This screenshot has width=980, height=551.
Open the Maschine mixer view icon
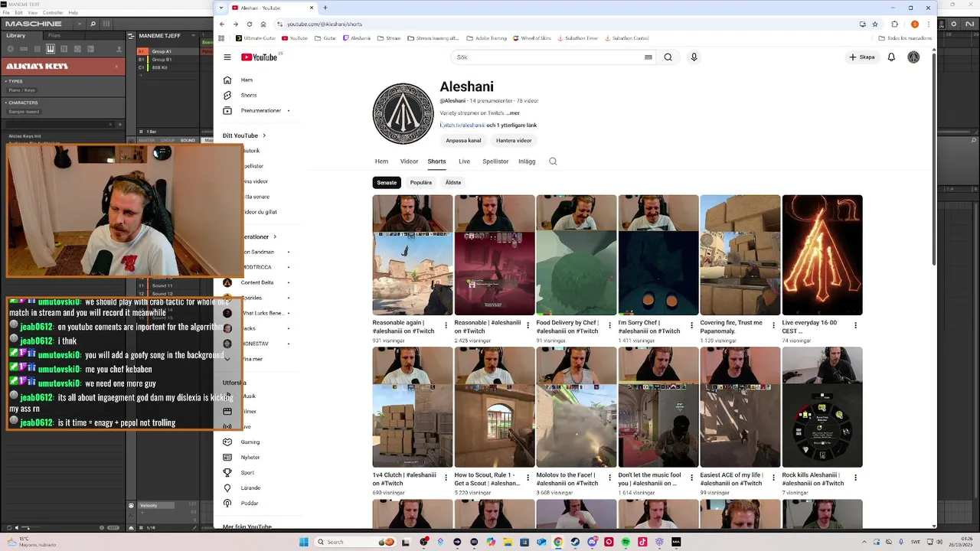point(105,24)
